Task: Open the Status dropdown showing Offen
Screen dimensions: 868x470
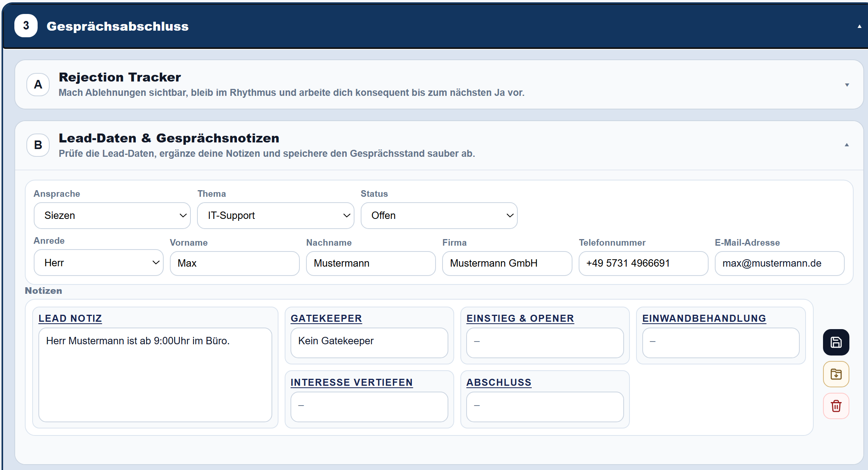Action: [439, 215]
